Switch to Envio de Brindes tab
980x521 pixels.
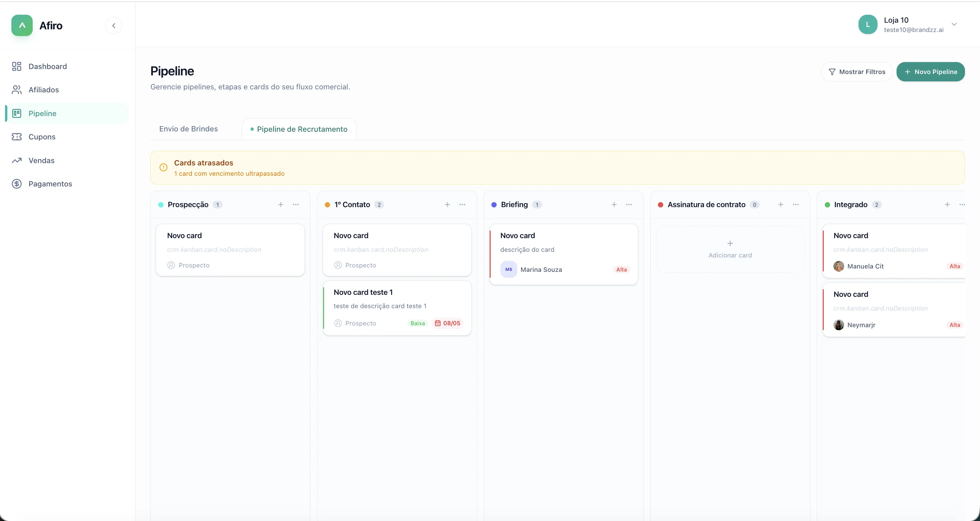click(188, 129)
